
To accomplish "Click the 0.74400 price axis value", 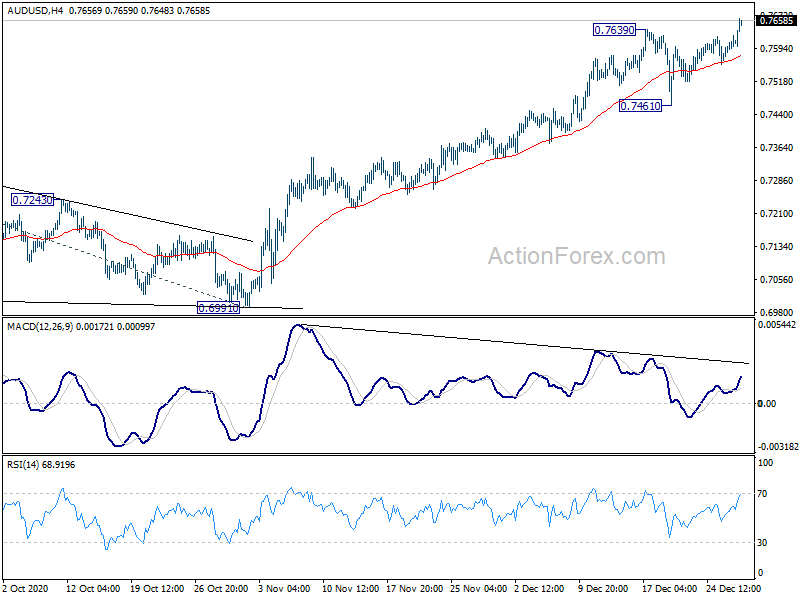I will point(777,114).
